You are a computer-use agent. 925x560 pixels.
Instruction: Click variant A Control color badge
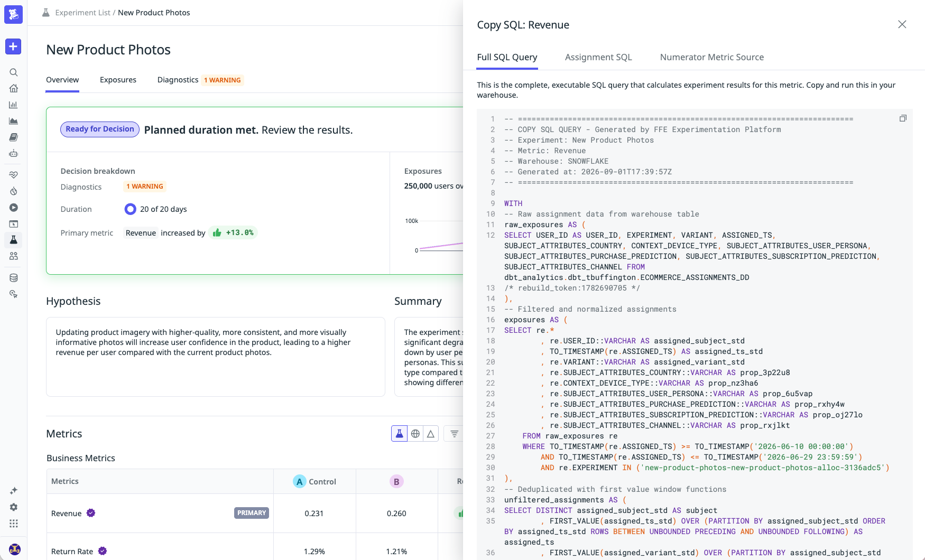(299, 481)
